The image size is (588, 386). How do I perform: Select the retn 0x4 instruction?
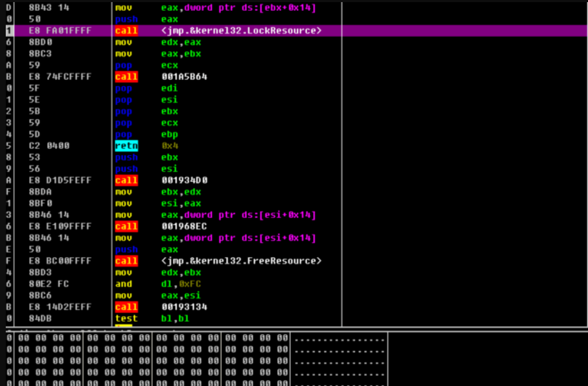146,146
